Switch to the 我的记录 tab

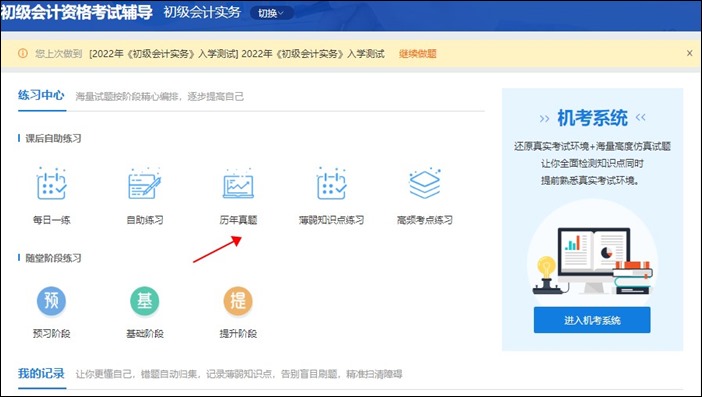pos(41,373)
